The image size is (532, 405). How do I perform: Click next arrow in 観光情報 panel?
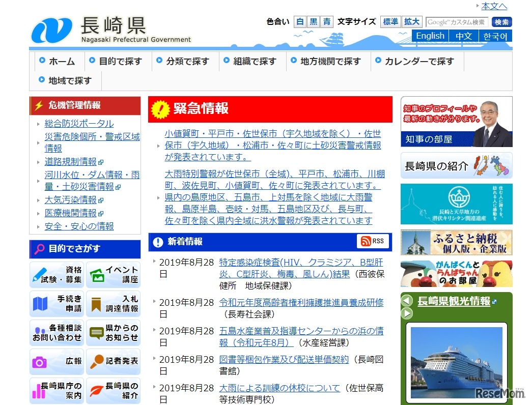pyautogui.click(x=407, y=313)
